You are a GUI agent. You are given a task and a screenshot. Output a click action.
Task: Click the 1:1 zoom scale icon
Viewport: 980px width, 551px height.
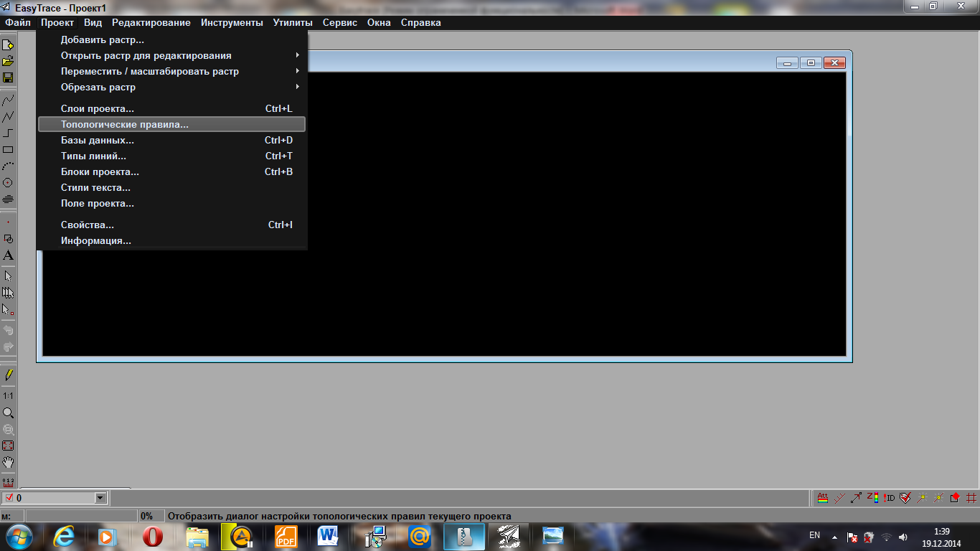[x=8, y=396]
